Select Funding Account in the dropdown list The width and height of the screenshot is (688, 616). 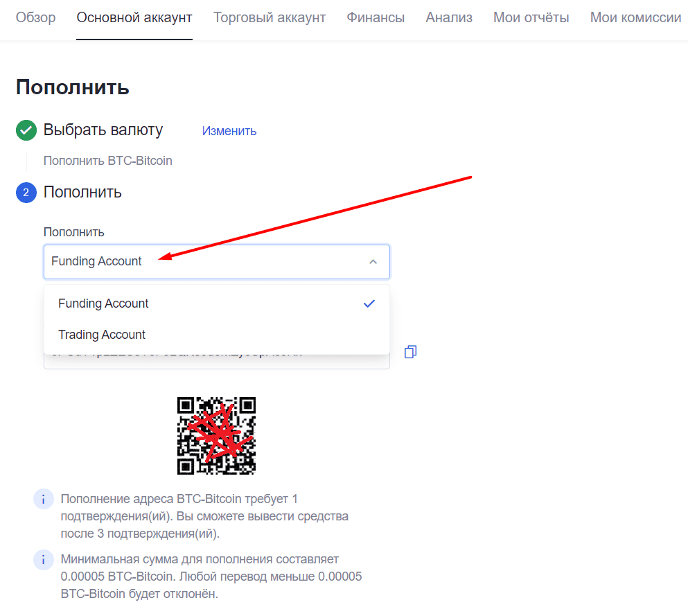click(217, 303)
